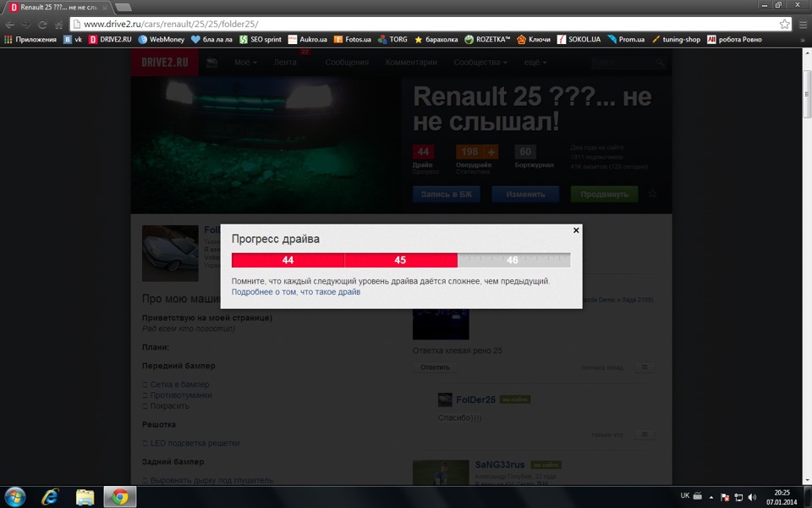Select the Renault 25 browser tab

coord(58,8)
